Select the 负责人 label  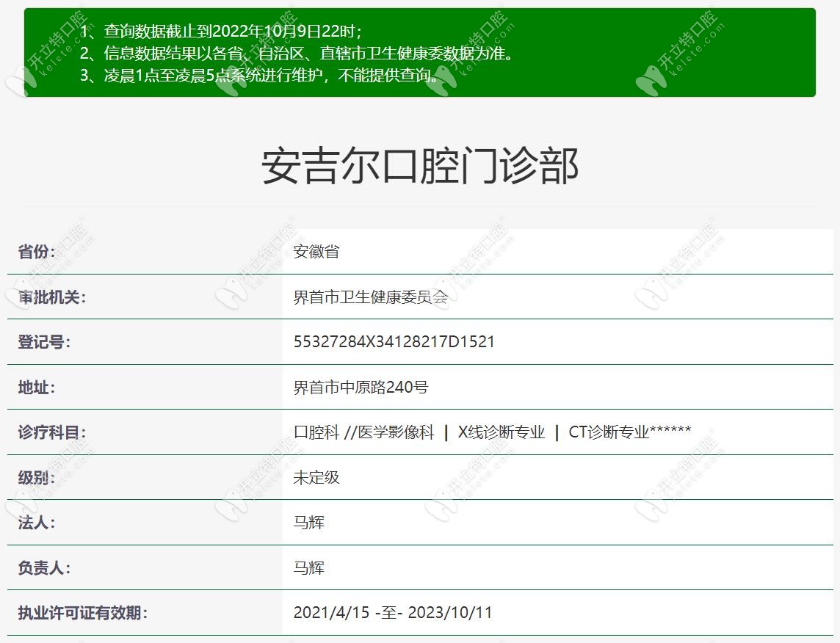pos(45,568)
